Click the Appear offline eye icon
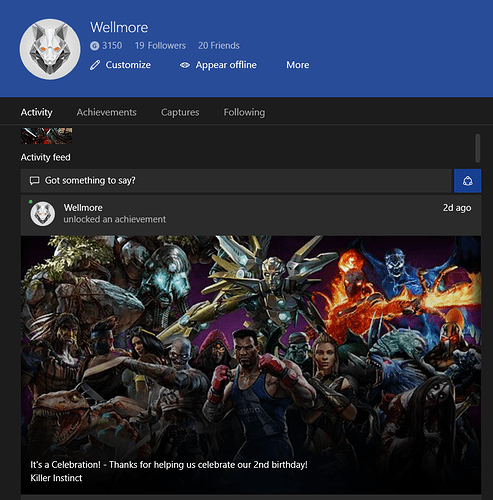 185,65
